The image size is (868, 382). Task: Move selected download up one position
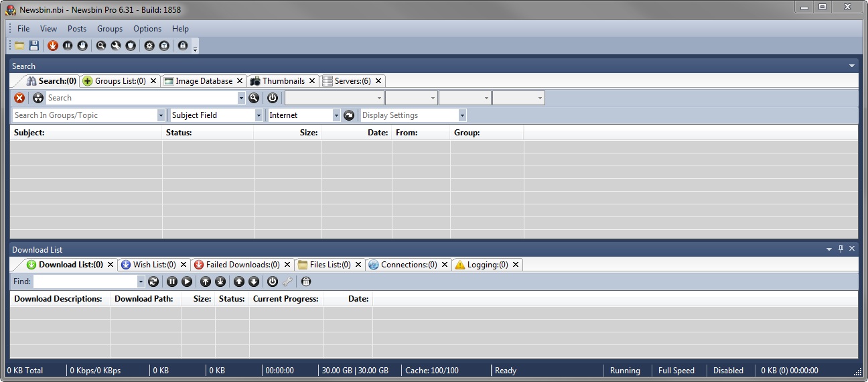[x=239, y=281]
